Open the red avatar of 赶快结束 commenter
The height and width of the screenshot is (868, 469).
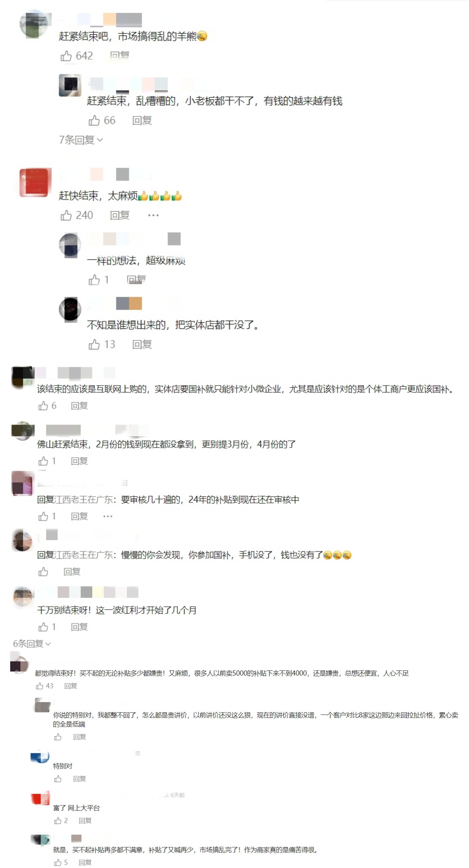[35, 182]
